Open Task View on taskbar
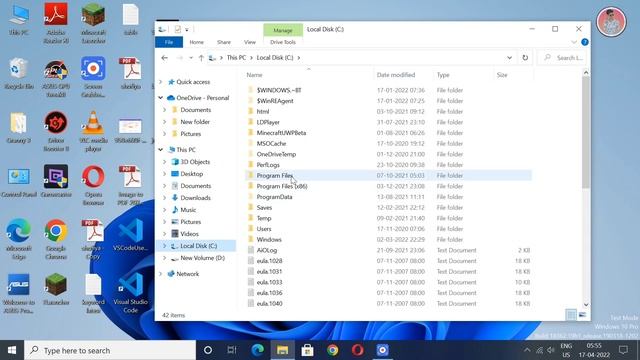The image size is (640, 360). click(x=232, y=350)
